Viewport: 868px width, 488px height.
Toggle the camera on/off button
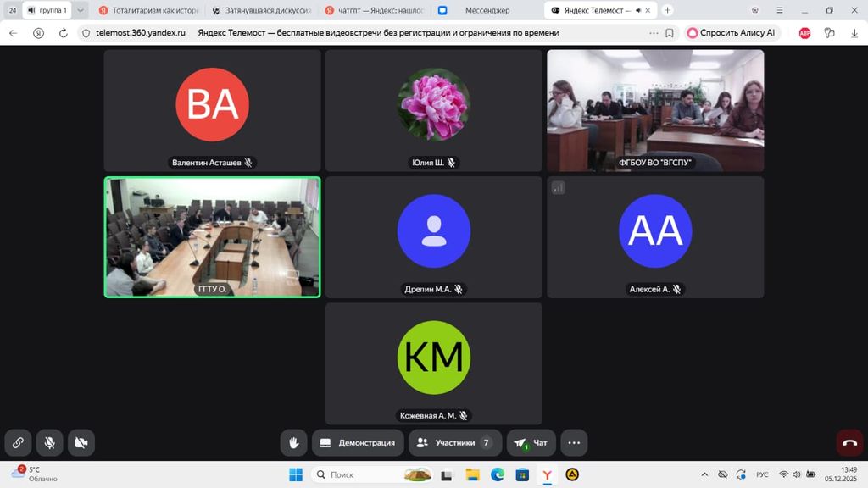81,442
